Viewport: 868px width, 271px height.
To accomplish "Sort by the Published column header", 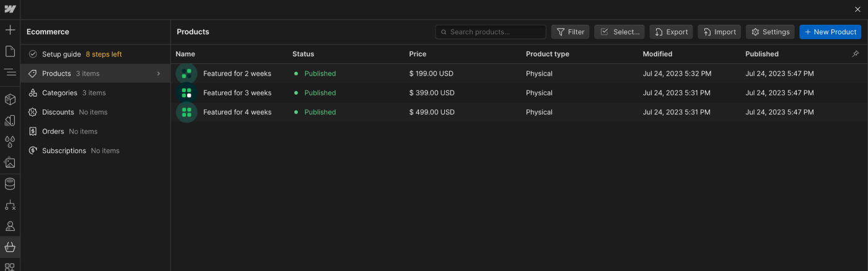I will click(762, 54).
